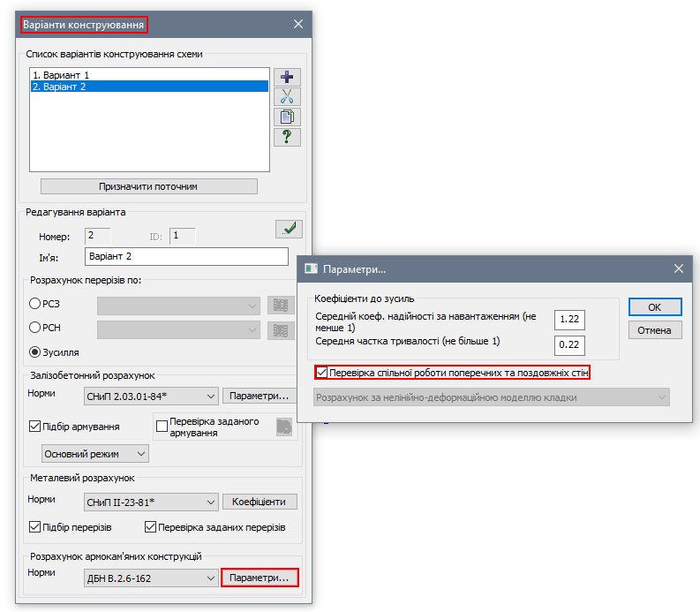Expand the Основний режим dropdown
Viewport: 700px width, 612px height.
click(95, 453)
